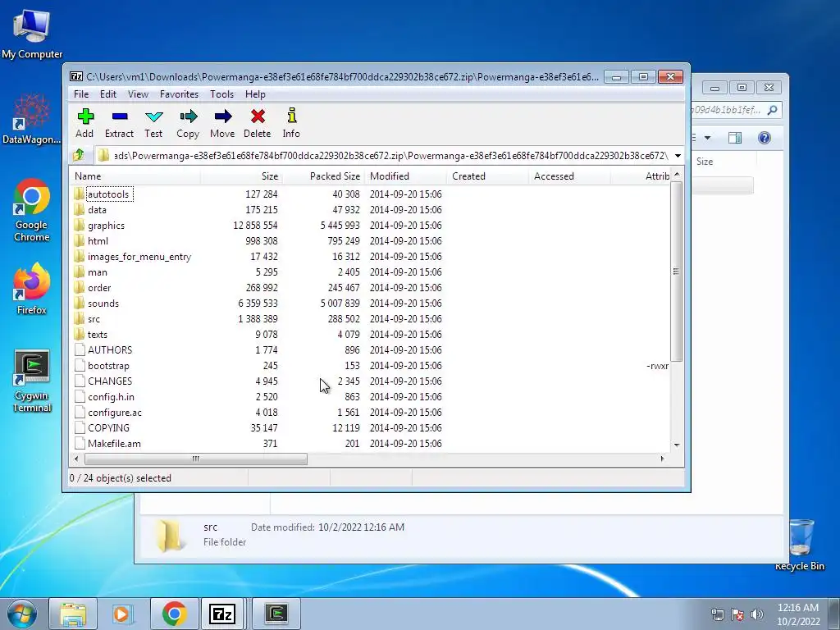Click Explorer window help icon
The height and width of the screenshot is (630, 840).
coord(765,138)
